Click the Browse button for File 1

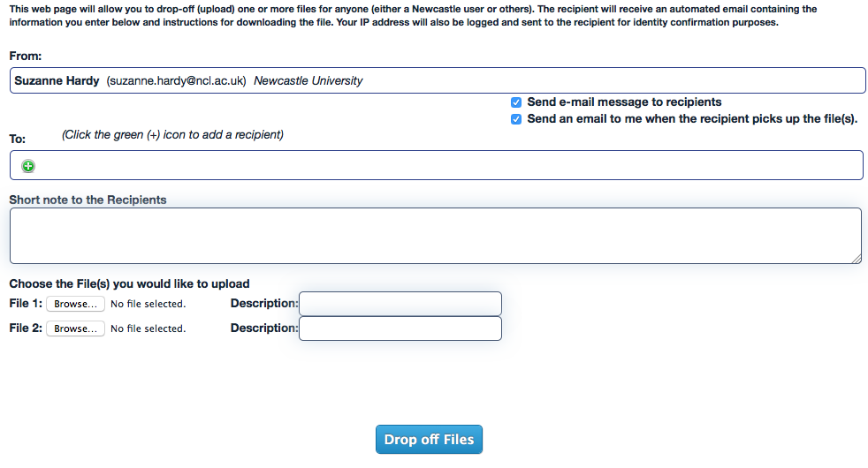75,304
